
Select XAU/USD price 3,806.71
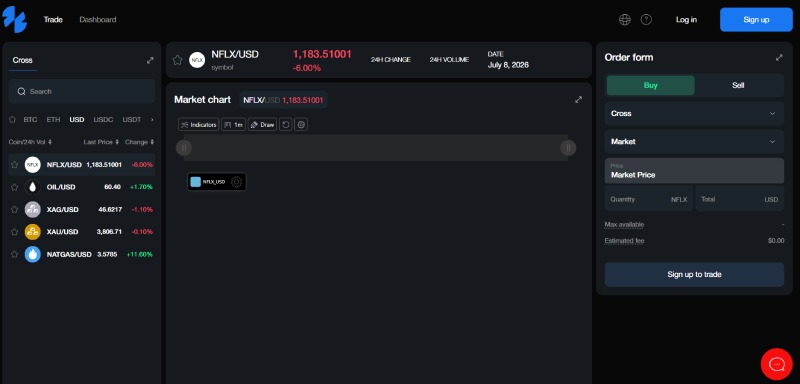[109, 232]
